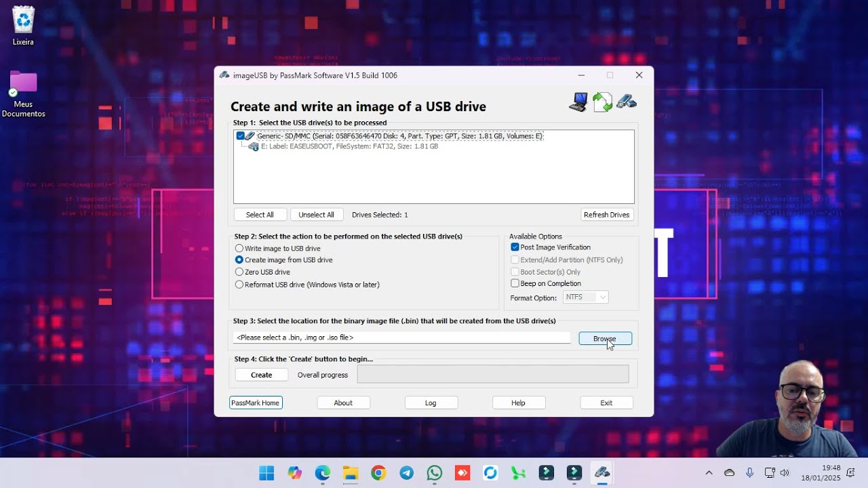This screenshot has width=868, height=488.
Task: Click the Unselect All button
Action: tap(317, 215)
